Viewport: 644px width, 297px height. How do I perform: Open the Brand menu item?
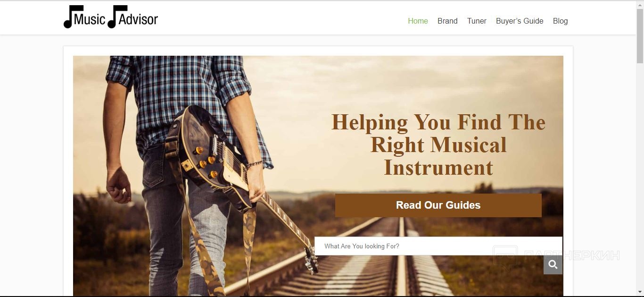click(x=447, y=21)
